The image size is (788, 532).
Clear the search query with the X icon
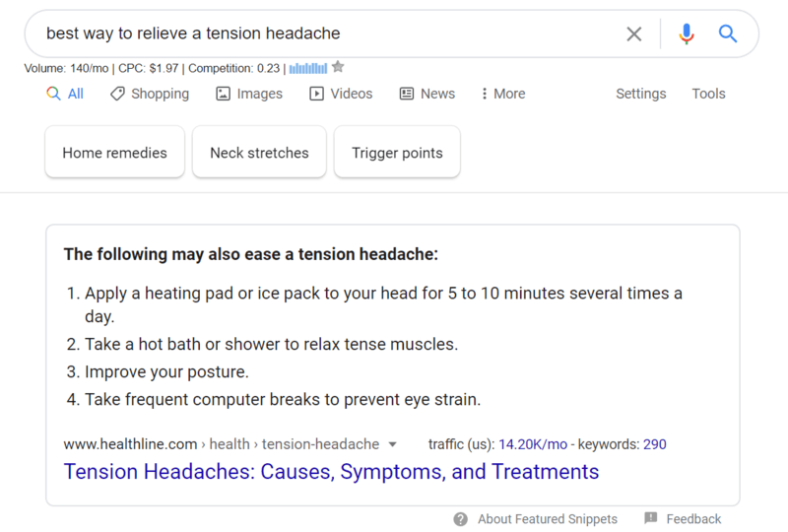[633, 34]
